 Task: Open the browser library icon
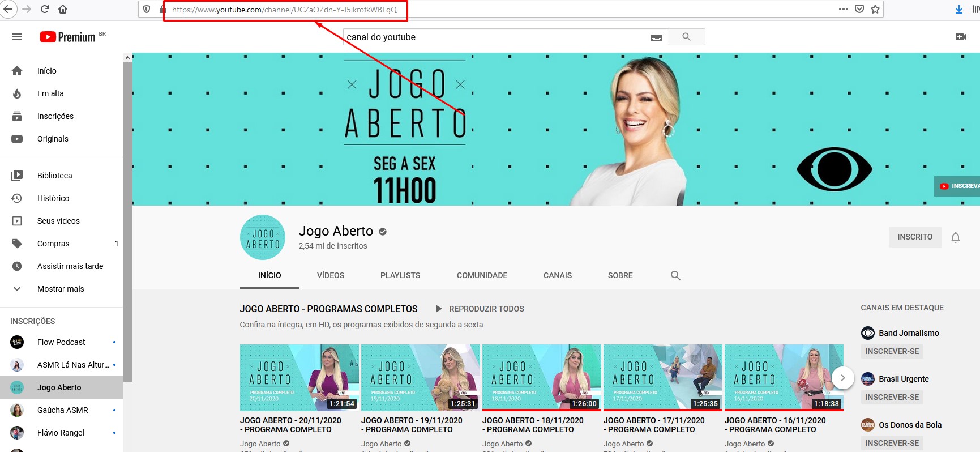975,9
